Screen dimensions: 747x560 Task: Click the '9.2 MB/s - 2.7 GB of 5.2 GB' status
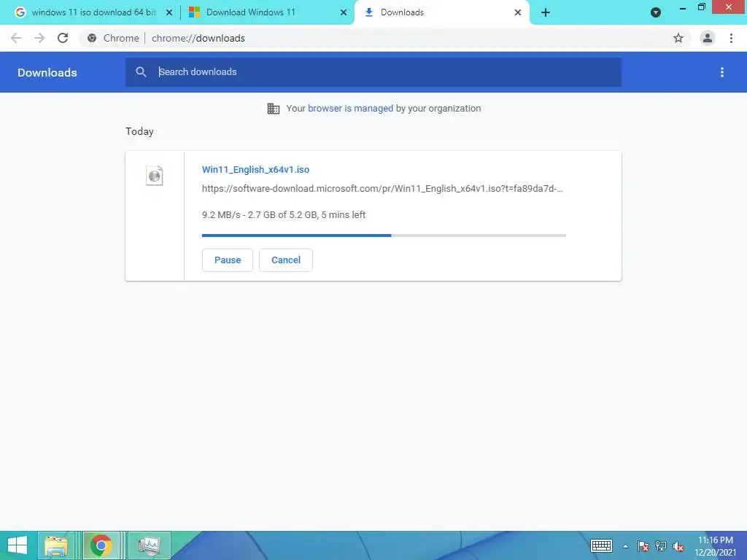[x=284, y=215]
